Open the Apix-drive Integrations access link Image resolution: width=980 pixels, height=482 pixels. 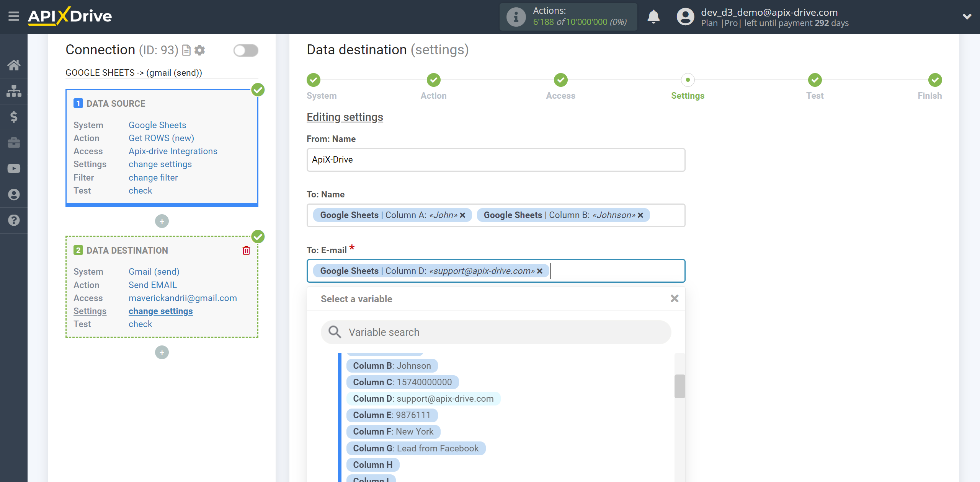click(x=173, y=151)
